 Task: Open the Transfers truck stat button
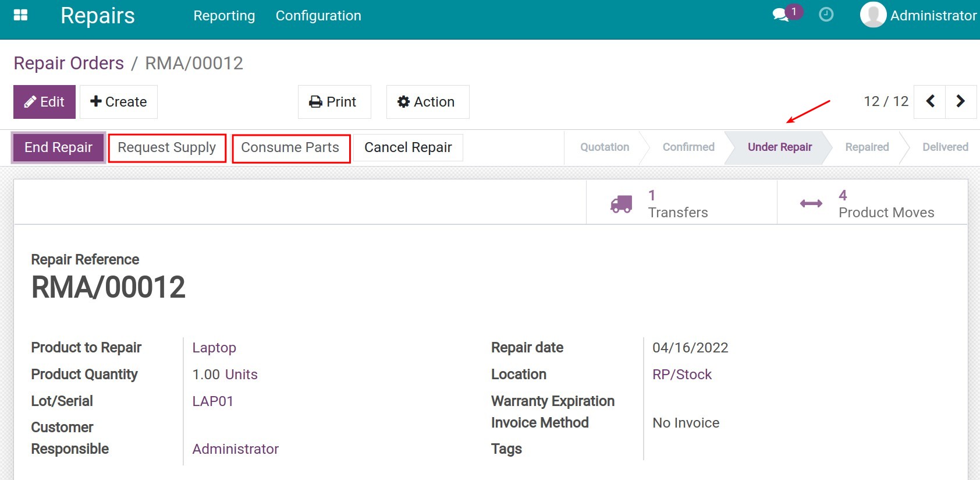click(x=681, y=202)
